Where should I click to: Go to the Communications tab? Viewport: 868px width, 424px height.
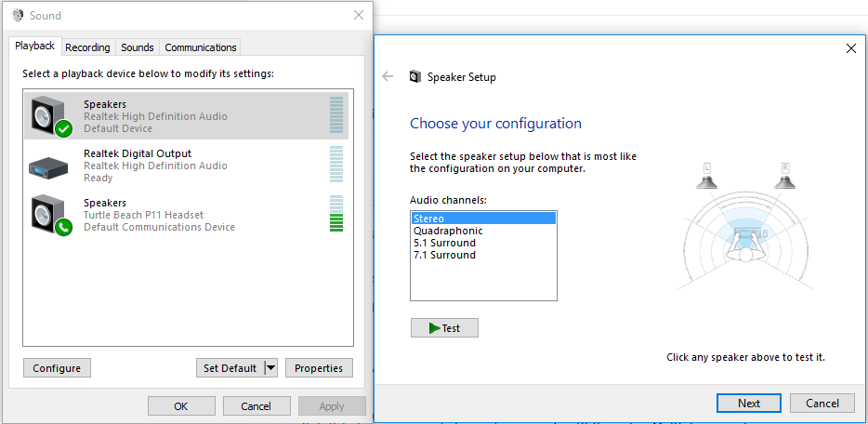(200, 47)
